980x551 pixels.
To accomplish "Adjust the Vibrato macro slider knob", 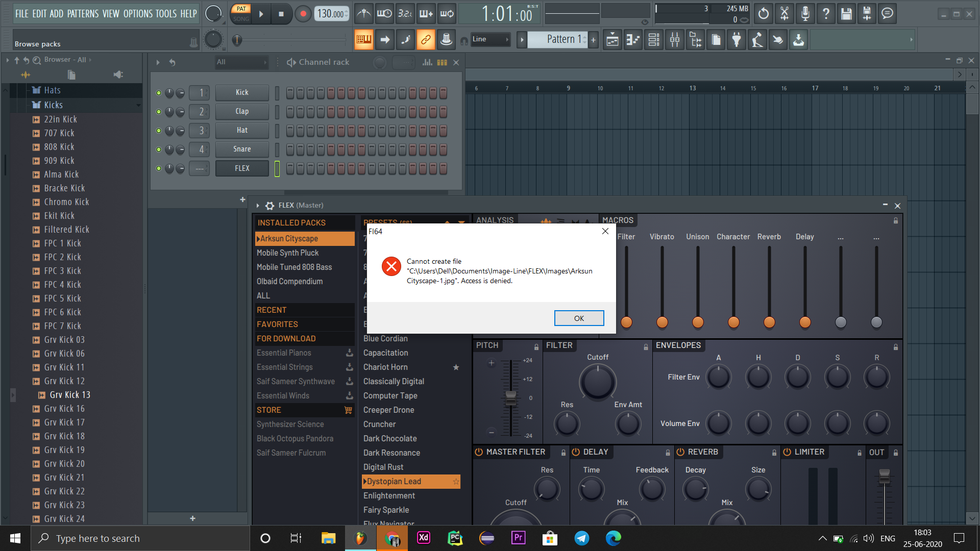I will pyautogui.click(x=662, y=322).
